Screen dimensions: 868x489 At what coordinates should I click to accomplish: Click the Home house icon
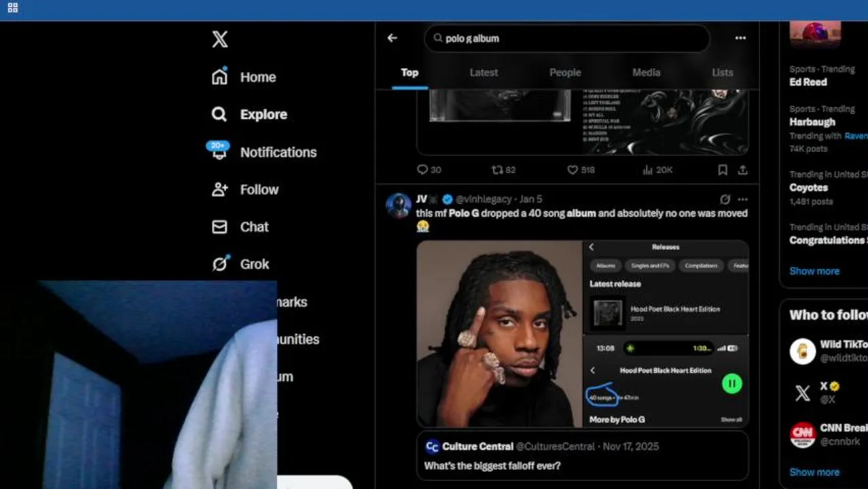[219, 77]
